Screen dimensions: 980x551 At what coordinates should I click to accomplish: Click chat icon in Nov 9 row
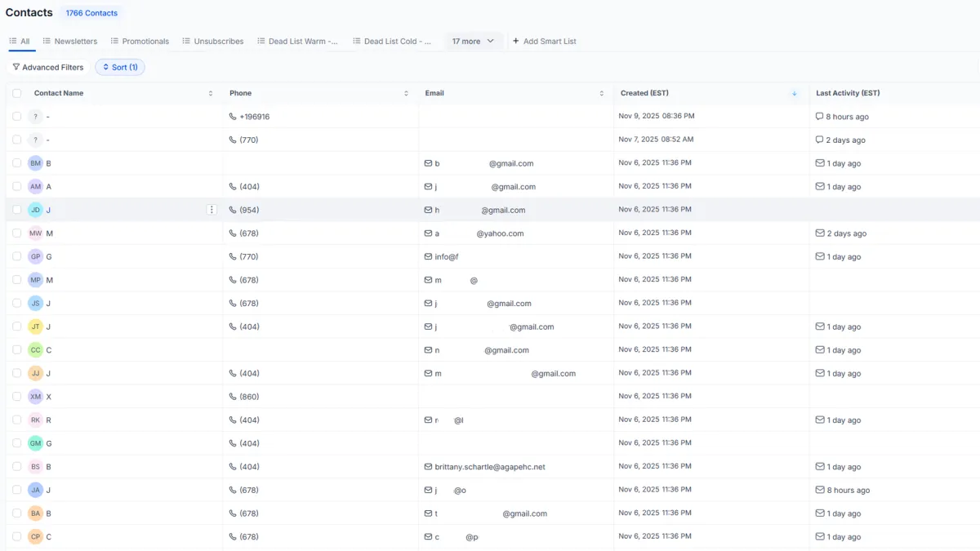click(x=820, y=117)
